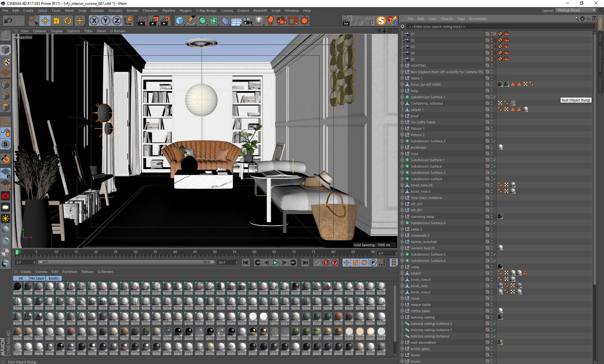This screenshot has width=604, height=364.
Task: Click the red Record icon in left toolbar
Action: pyautogui.click(x=5, y=196)
